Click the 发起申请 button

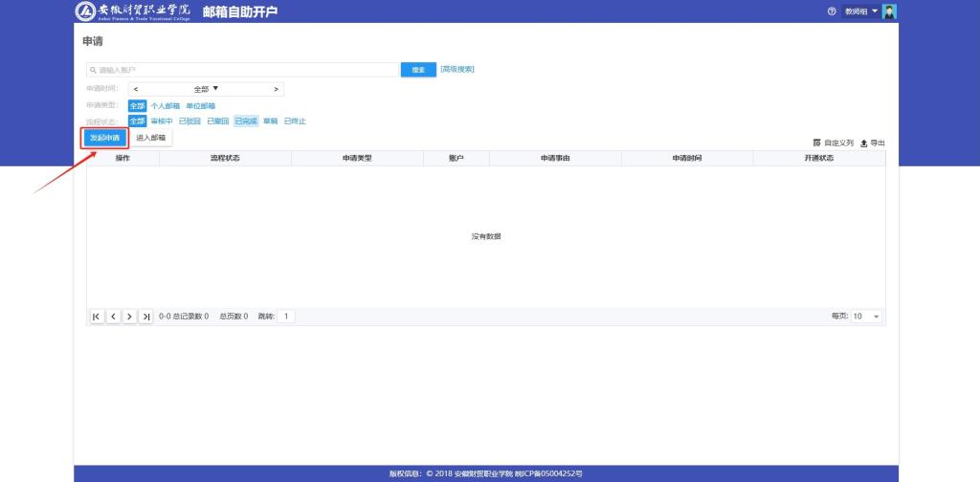103,138
